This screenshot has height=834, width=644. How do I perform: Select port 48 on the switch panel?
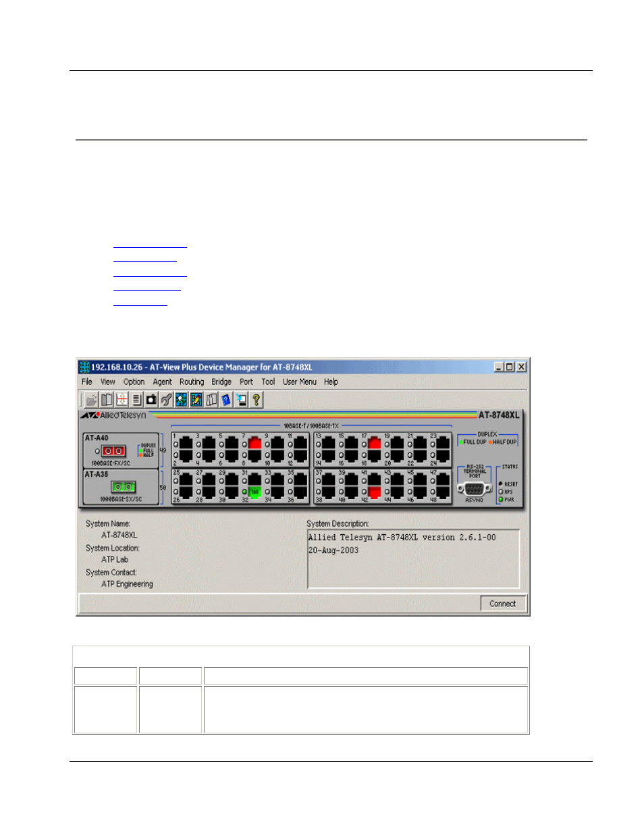coord(443,492)
